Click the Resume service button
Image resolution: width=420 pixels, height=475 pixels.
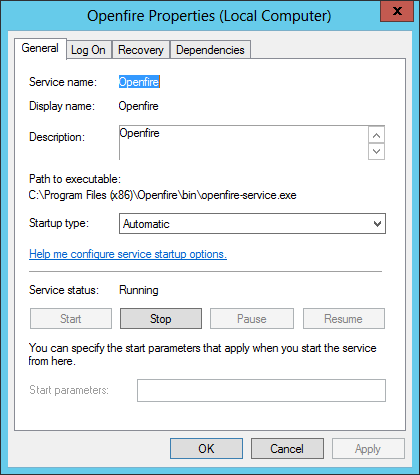tap(344, 319)
